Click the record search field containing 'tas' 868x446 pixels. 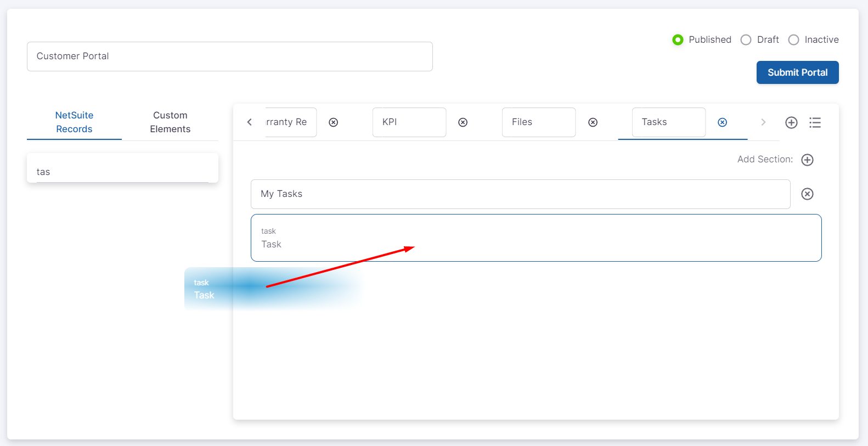click(122, 172)
